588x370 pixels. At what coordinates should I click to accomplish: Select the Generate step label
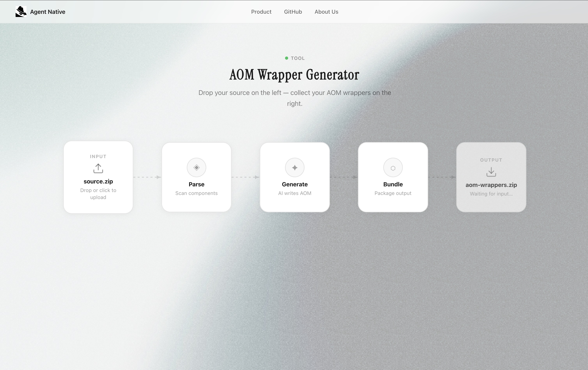(x=295, y=184)
